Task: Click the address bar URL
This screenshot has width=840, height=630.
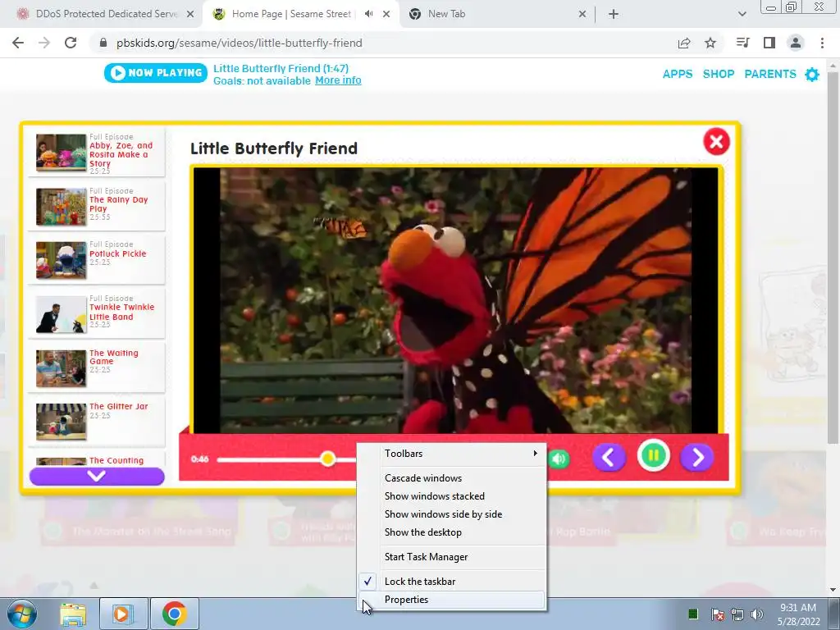Action: click(x=240, y=43)
